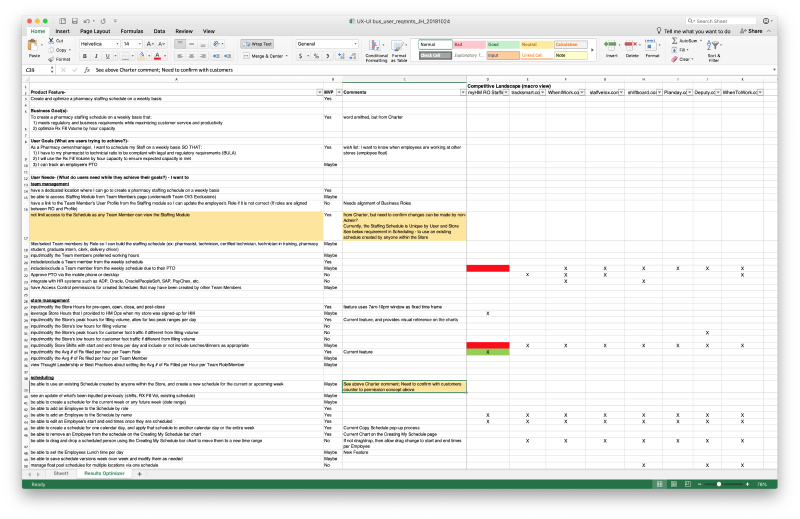Toggle align left
The height and width of the screenshot is (519, 800).
(180, 56)
